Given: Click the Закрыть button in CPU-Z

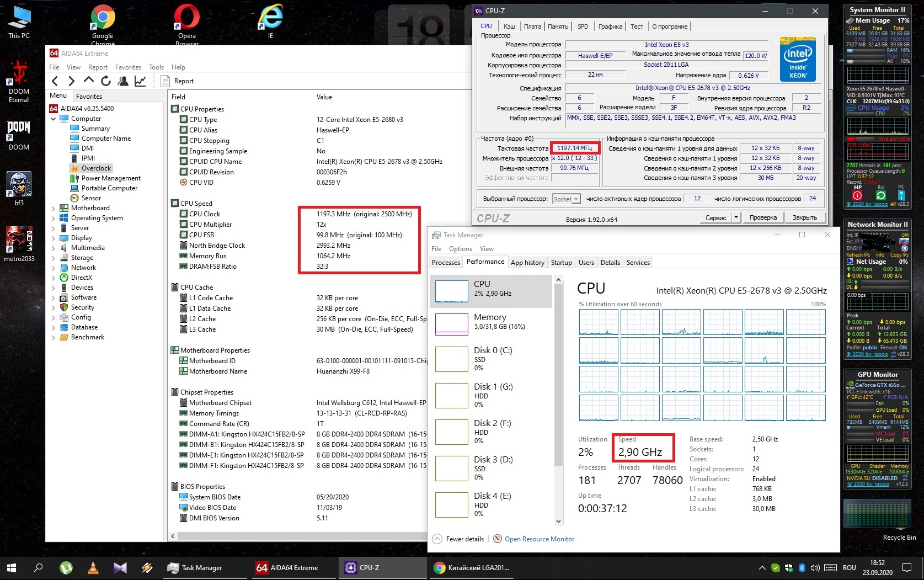Looking at the screenshot, I should tap(805, 217).
